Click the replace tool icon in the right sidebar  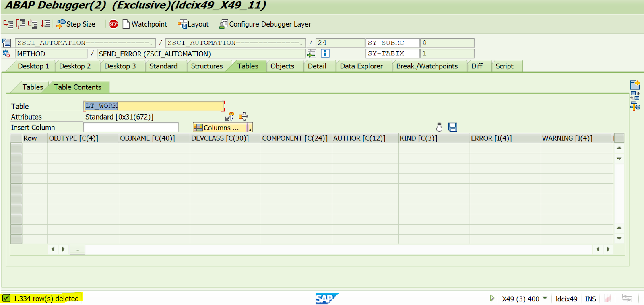pyautogui.click(x=635, y=96)
